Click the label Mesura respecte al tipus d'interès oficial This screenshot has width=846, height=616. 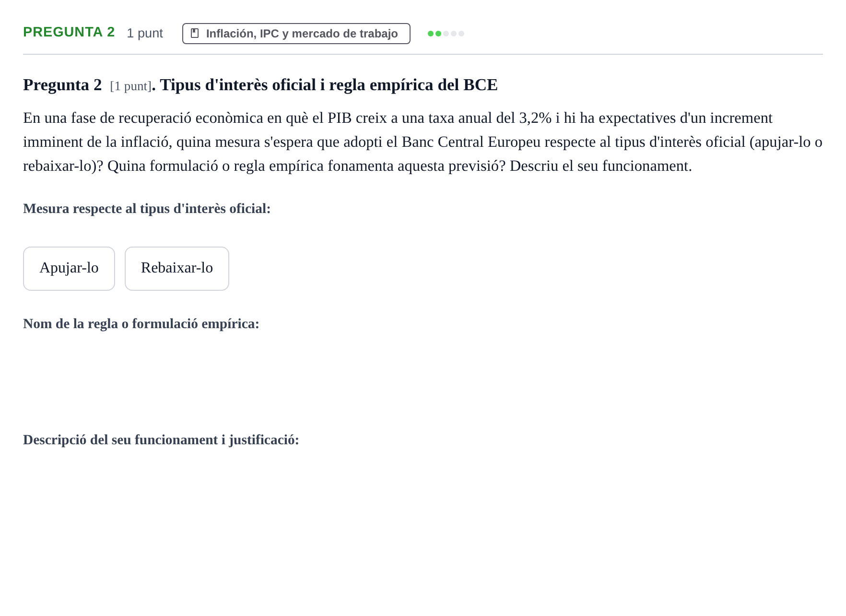[147, 209]
